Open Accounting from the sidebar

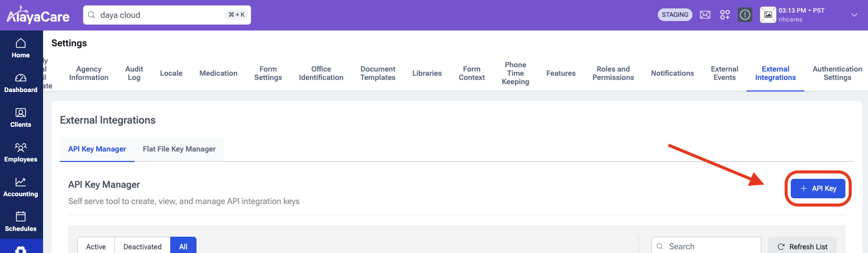tap(21, 187)
